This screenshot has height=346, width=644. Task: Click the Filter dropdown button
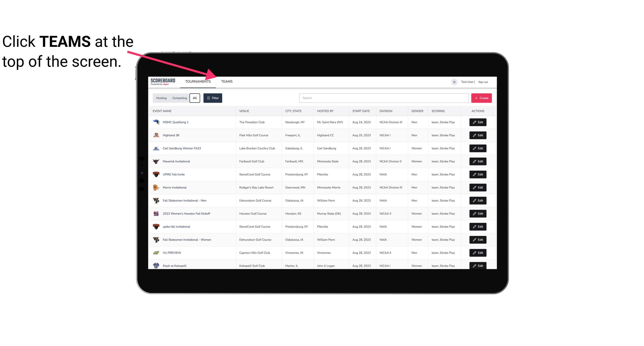coord(212,98)
